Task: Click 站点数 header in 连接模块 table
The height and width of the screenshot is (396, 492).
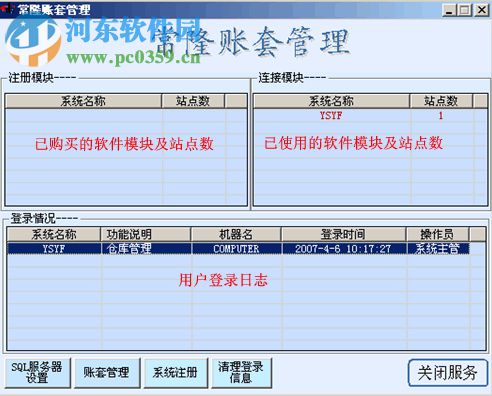Action: (441, 101)
